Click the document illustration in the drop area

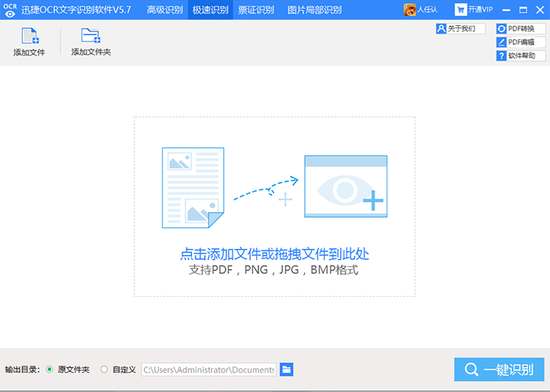193,188
